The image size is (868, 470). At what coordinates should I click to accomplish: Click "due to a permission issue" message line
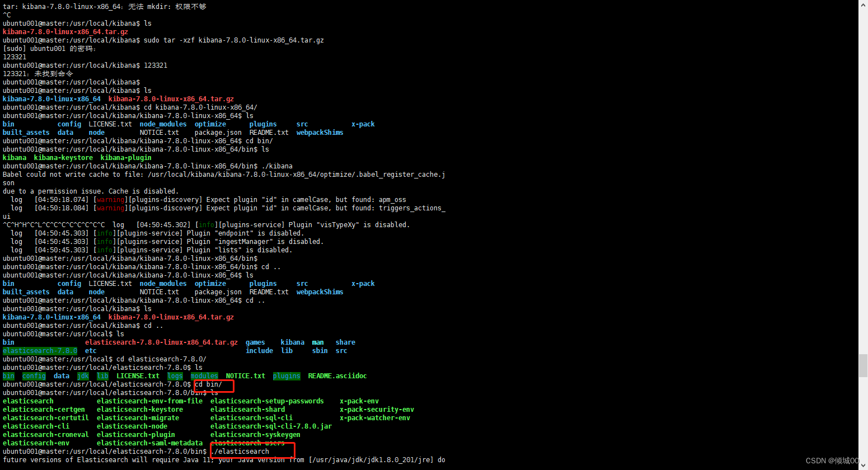tap(91, 191)
